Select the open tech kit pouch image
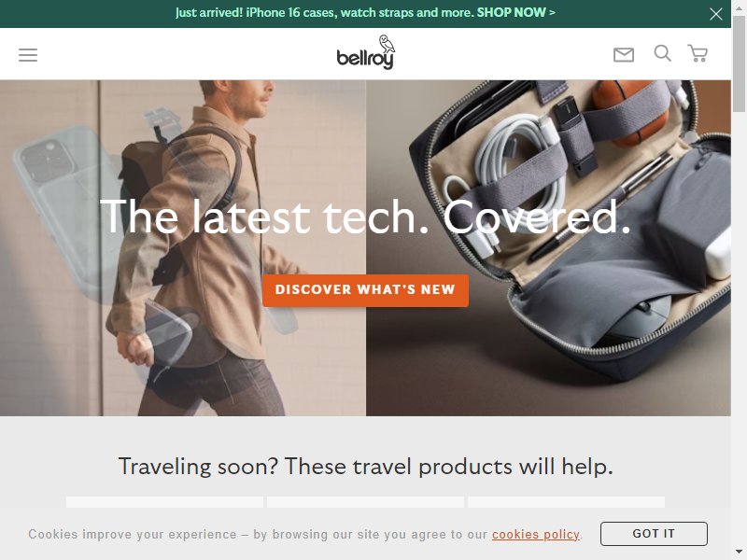This screenshot has height=560, width=747. click(x=548, y=247)
